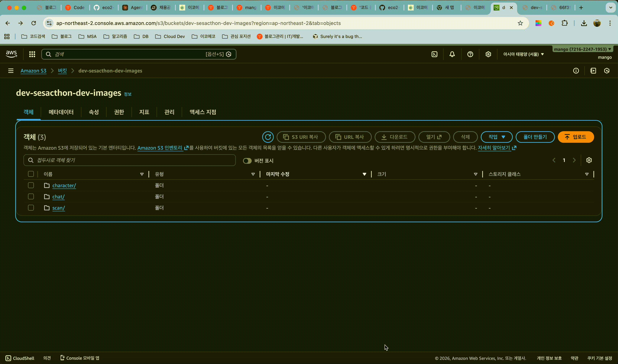
Task: Open the info panel icon
Action: 576,71
